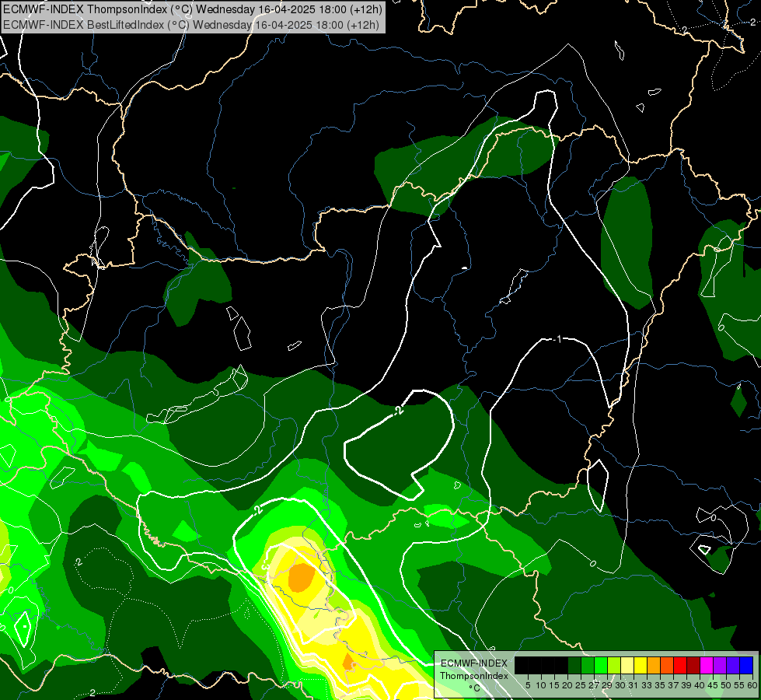Screen dimensions: 761x700
Task: Select the pure yellow 31–33 legend swatch
Action: click(641, 665)
